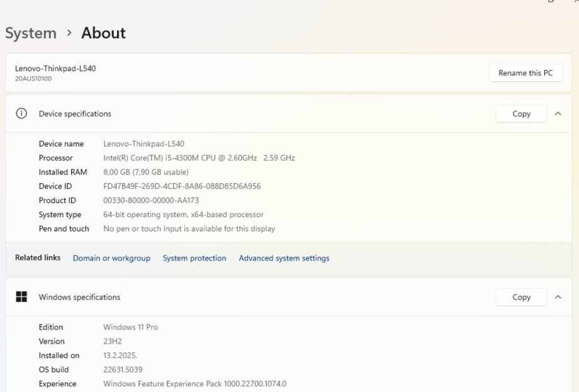Click the Windows logo beside Windows specifications
Image resolution: width=579 pixels, height=392 pixels.
coord(21,297)
